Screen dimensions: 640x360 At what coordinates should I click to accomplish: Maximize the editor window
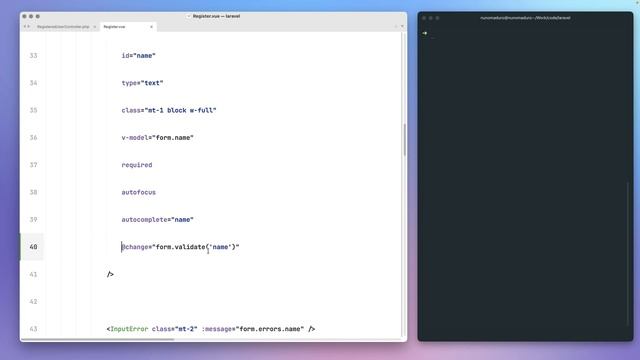38,16
